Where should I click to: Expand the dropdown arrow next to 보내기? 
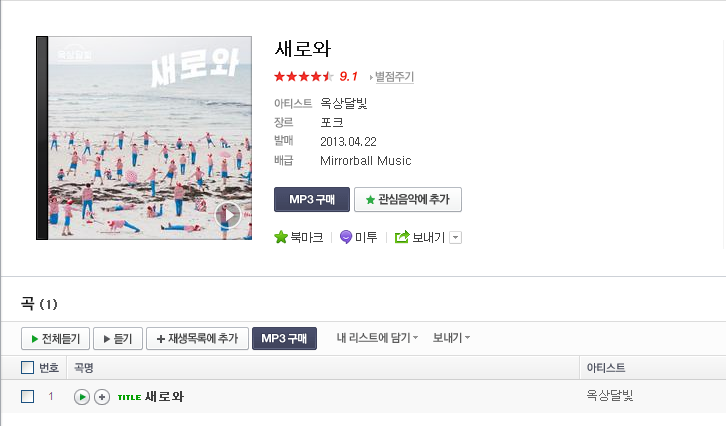tap(456, 238)
